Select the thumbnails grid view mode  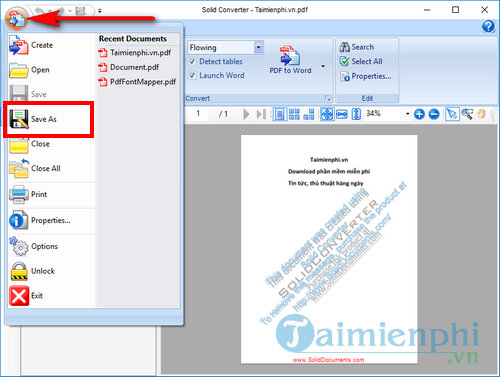coord(294,114)
